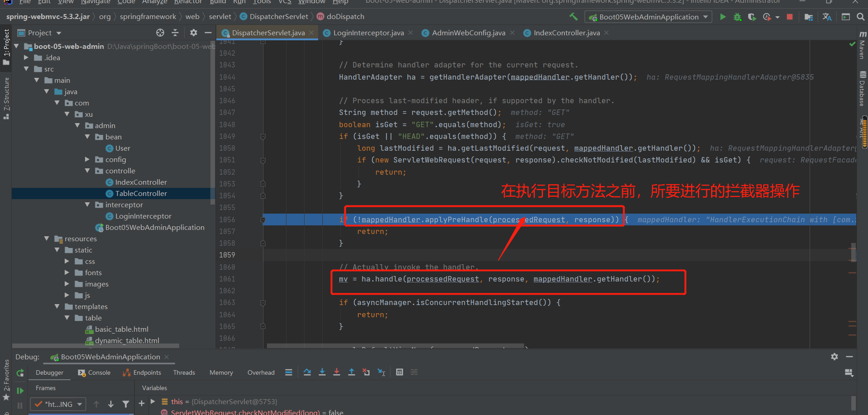Click Step Out icon
This screenshot has width=868, height=415.
click(351, 372)
